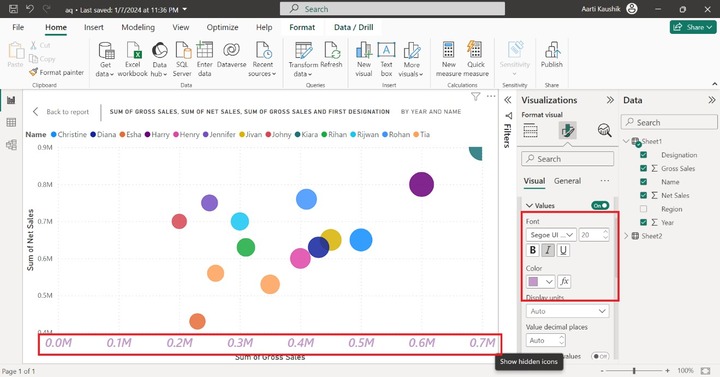This screenshot has height=377, width=720.
Task: Go Back to report
Action: [62, 112]
